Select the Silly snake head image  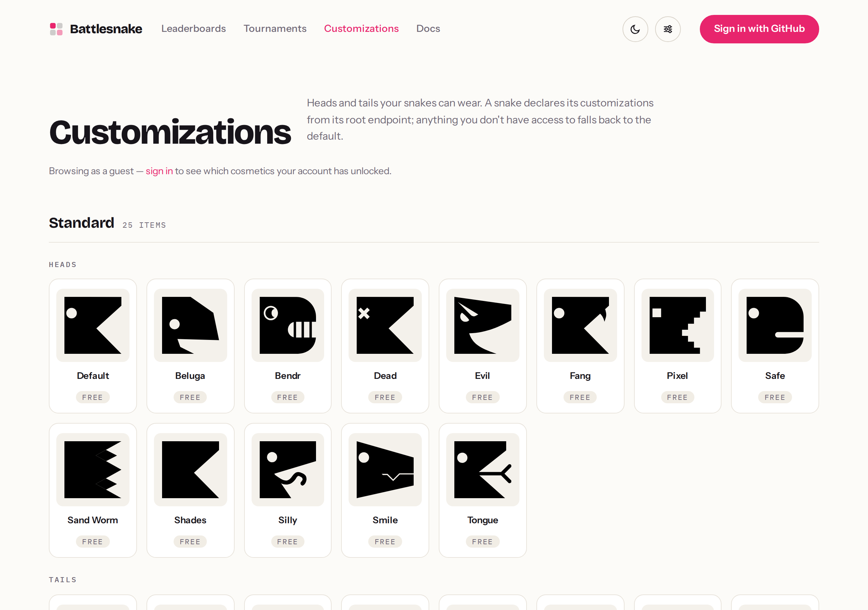(288, 469)
